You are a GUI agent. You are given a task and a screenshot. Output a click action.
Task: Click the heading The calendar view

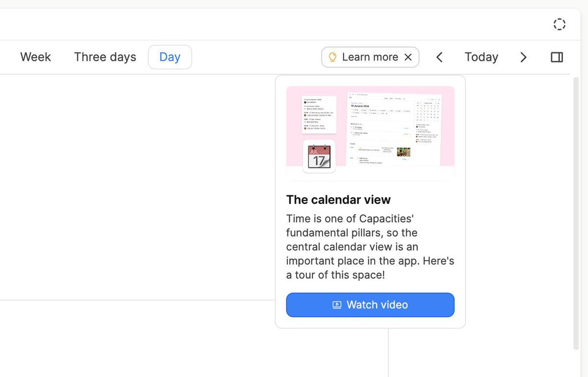click(x=338, y=199)
